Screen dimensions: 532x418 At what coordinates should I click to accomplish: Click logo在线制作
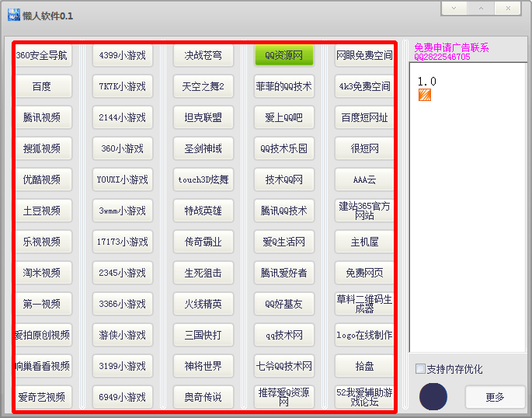pyautogui.click(x=364, y=335)
